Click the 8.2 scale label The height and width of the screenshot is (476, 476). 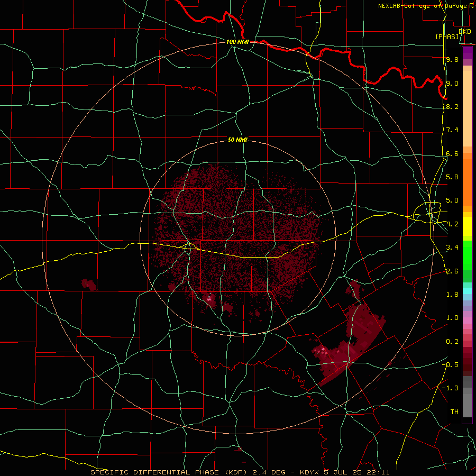point(452,106)
